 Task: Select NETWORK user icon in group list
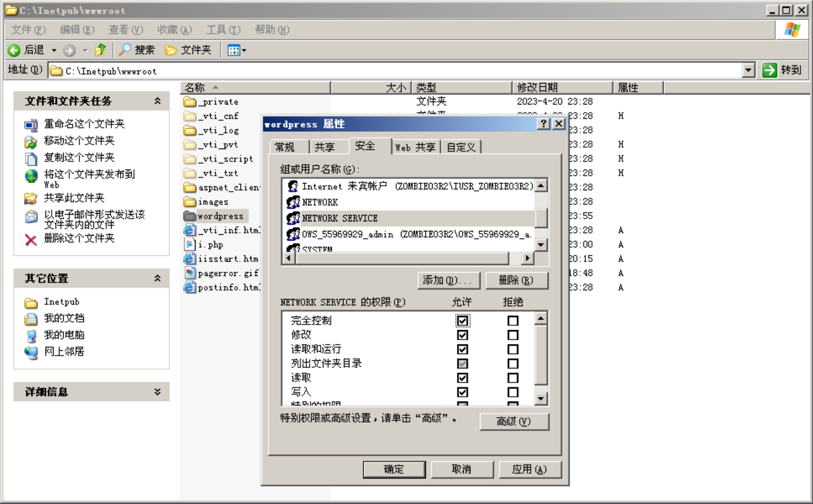tap(293, 202)
